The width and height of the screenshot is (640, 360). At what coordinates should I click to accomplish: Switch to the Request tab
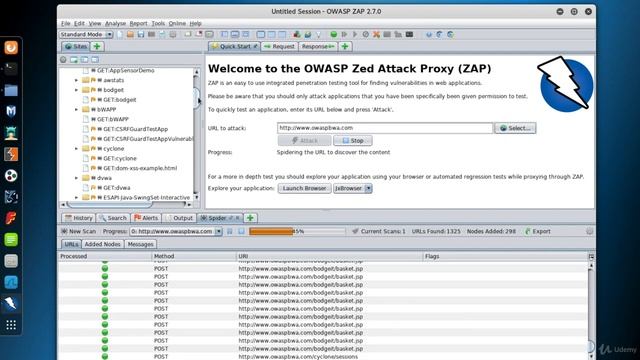(x=280, y=47)
